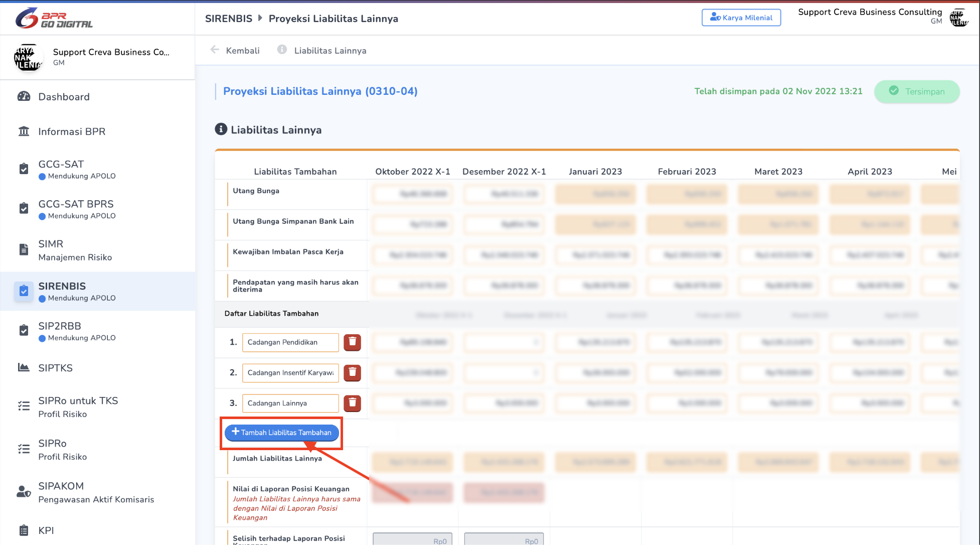Click the SIPRo Profil Risiko list icon

coord(24,449)
